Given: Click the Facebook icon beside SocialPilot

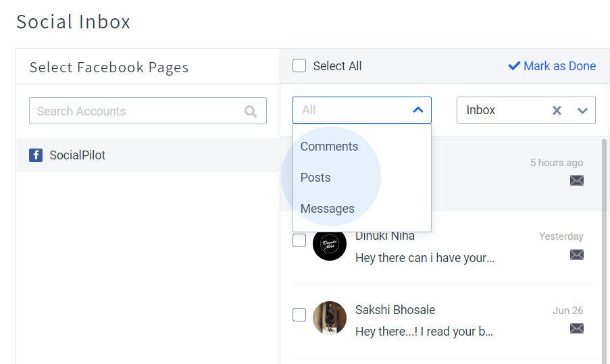Looking at the screenshot, I should [36, 155].
